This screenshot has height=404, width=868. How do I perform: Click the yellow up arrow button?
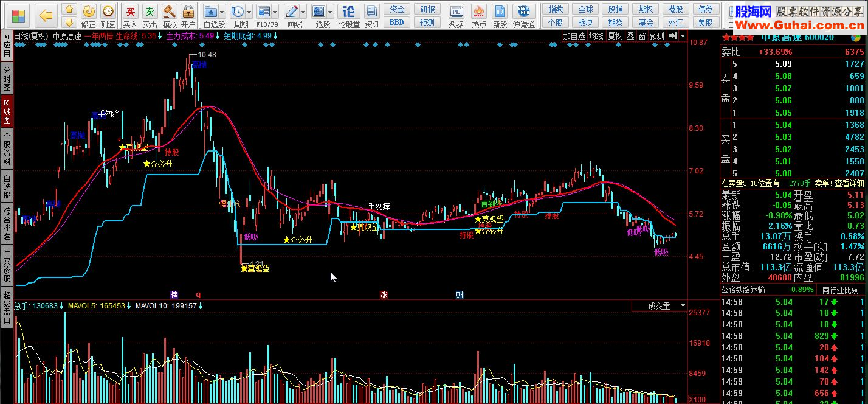point(69,9)
